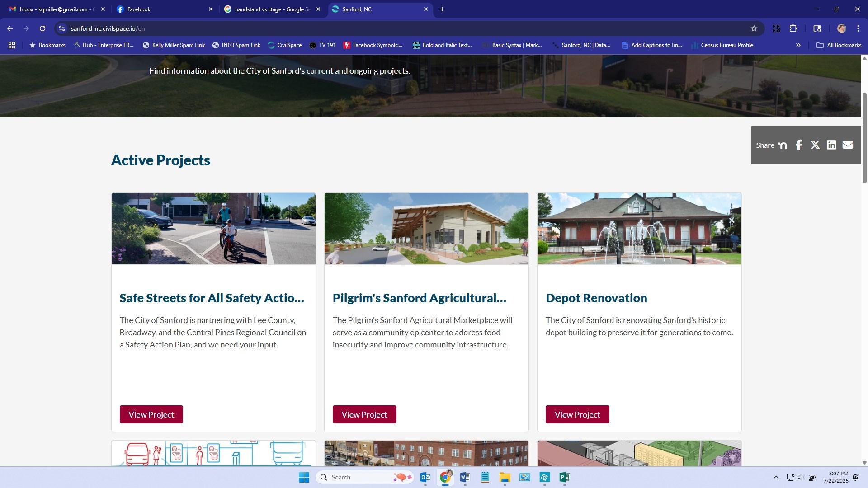Share page by email icon
868x488 pixels.
coord(848,145)
